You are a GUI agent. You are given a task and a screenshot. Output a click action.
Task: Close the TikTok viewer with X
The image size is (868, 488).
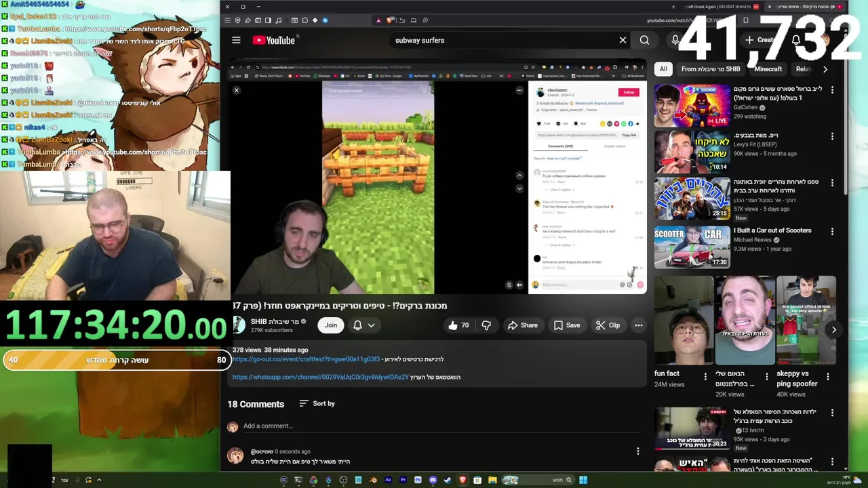[x=236, y=90]
